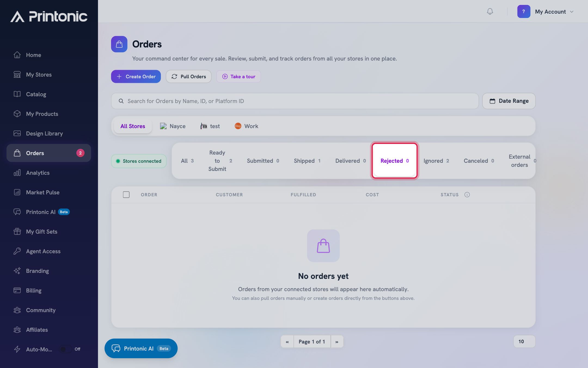Viewport: 588px width, 368px height.
Task: Focus the order search field
Action: click(x=295, y=101)
